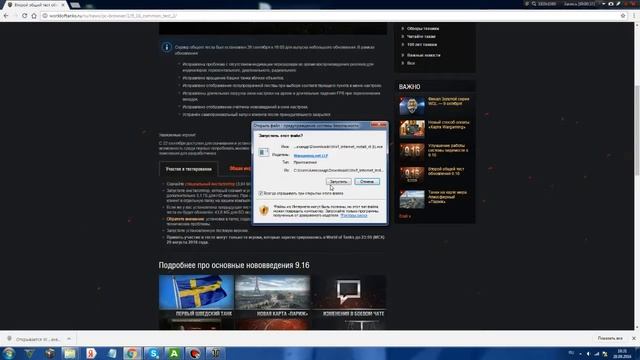Click the browser Back arrow
The height and width of the screenshot is (360, 640).
[6, 16]
